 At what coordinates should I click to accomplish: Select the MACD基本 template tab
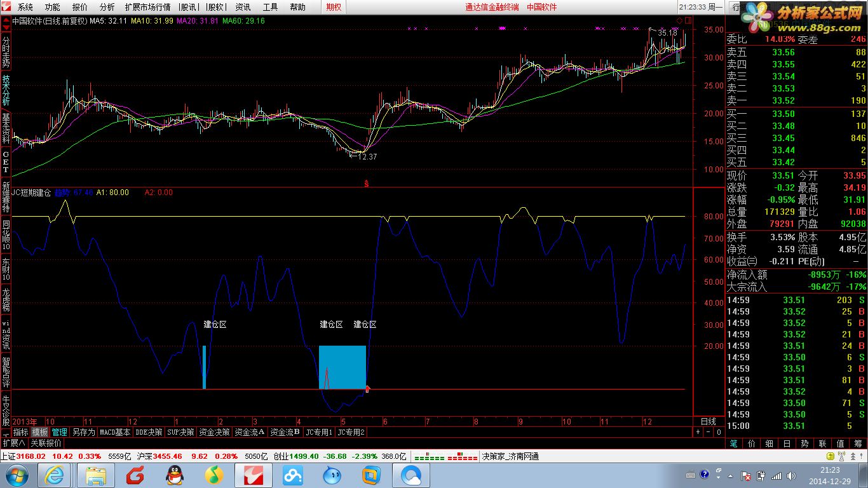[115, 432]
